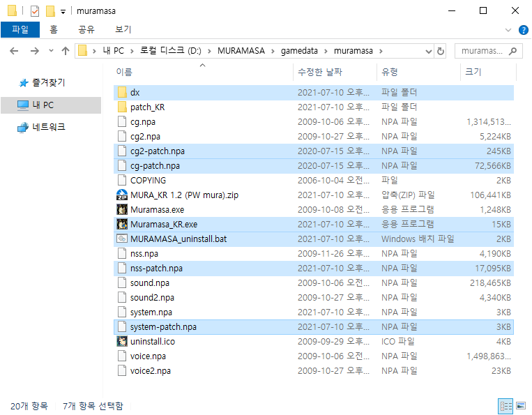The width and height of the screenshot is (532, 415).
Task: Select the cg.npa file icon
Action: click(x=122, y=121)
